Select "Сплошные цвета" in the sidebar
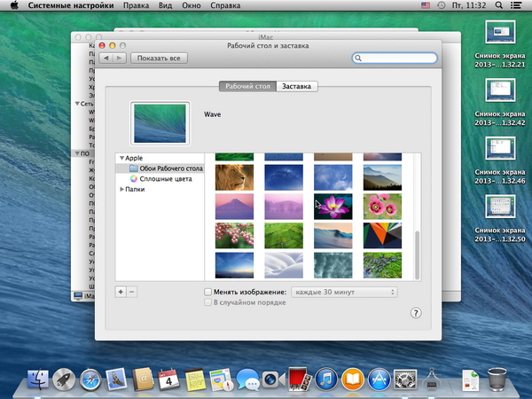 tap(163, 178)
